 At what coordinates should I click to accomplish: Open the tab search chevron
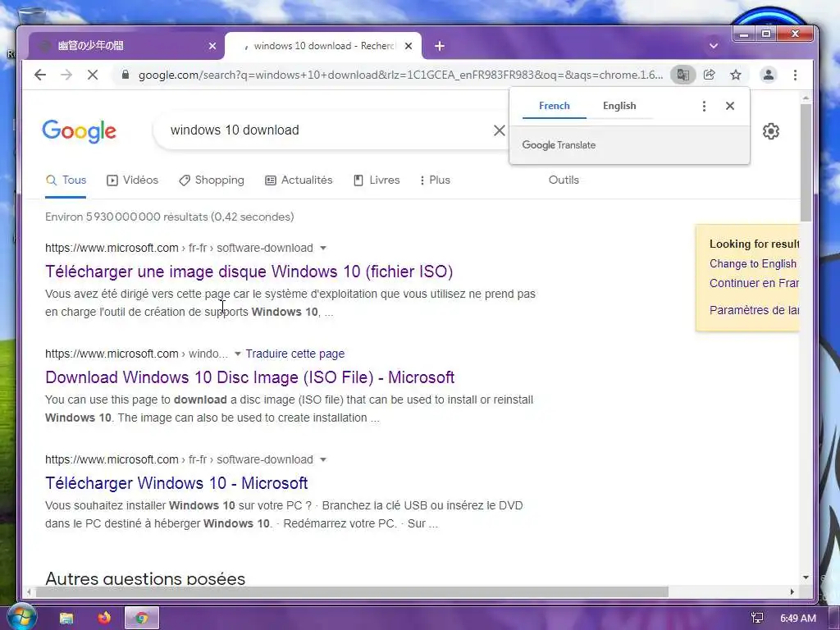713,46
